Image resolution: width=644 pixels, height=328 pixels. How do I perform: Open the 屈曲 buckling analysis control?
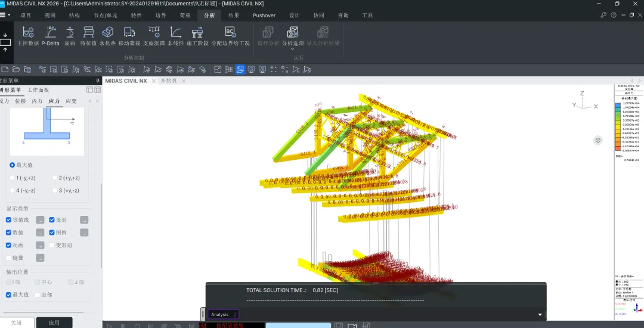(70, 36)
